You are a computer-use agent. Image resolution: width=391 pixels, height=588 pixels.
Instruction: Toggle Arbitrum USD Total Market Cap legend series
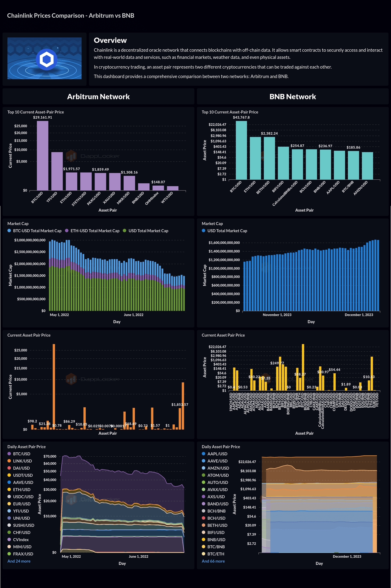[x=146, y=231]
